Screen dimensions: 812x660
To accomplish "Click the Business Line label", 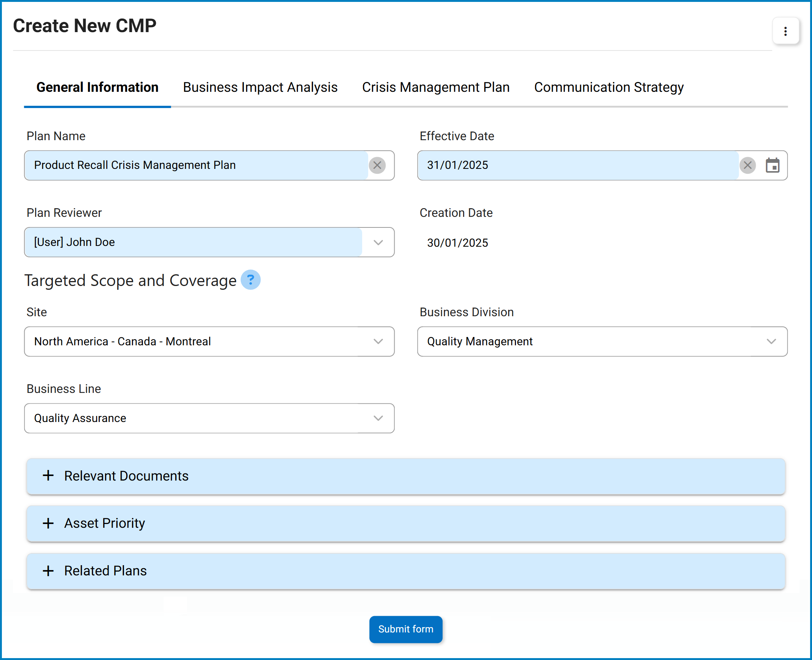I will tap(64, 389).
